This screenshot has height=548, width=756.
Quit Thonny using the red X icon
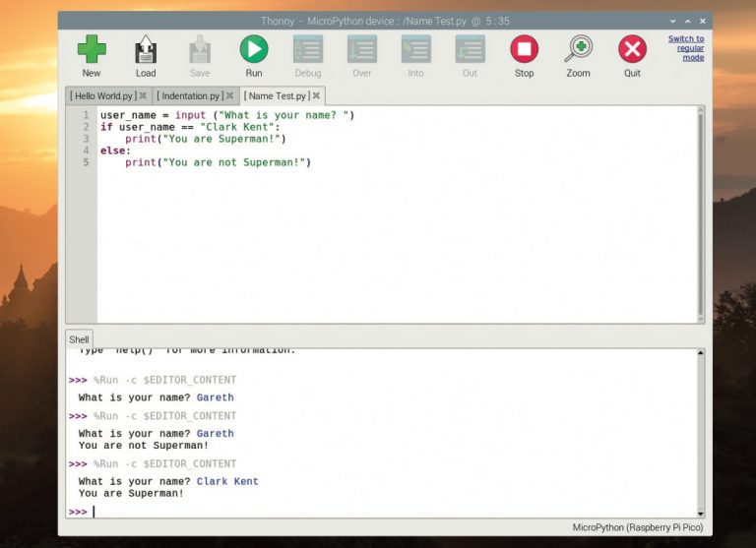[632, 49]
